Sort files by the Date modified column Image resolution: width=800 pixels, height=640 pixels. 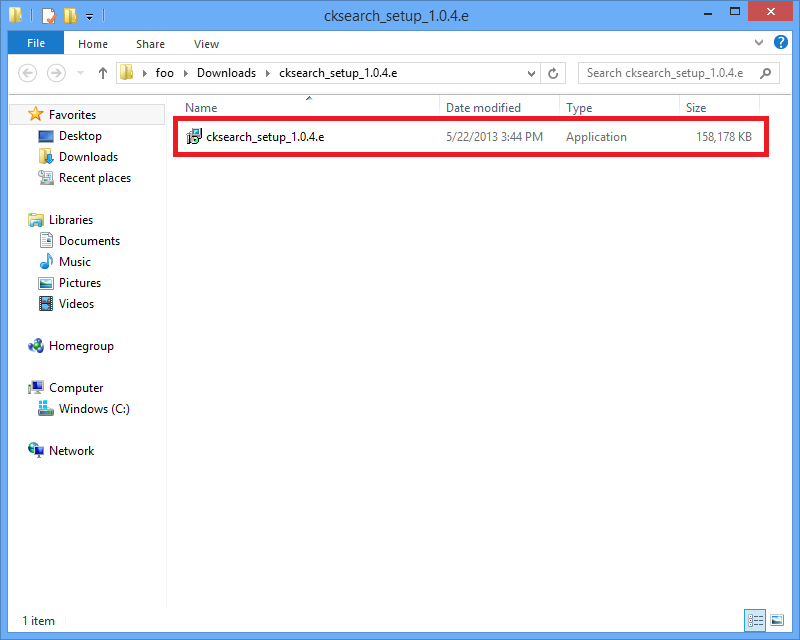[x=483, y=108]
